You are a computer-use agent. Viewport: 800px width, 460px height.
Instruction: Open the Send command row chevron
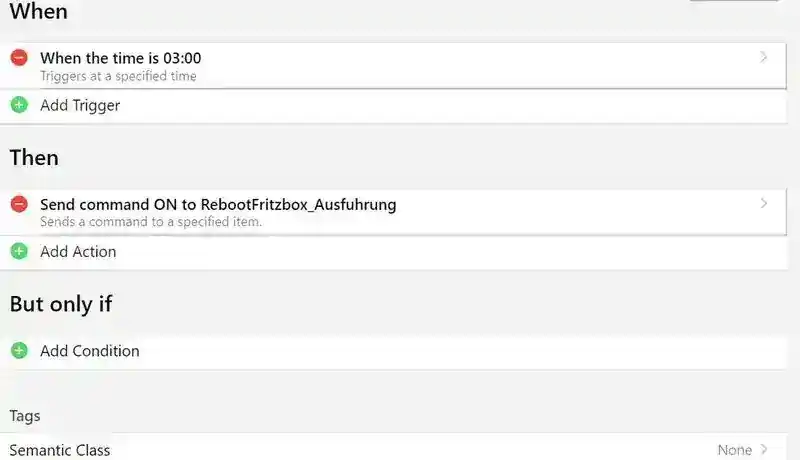pyautogui.click(x=764, y=204)
